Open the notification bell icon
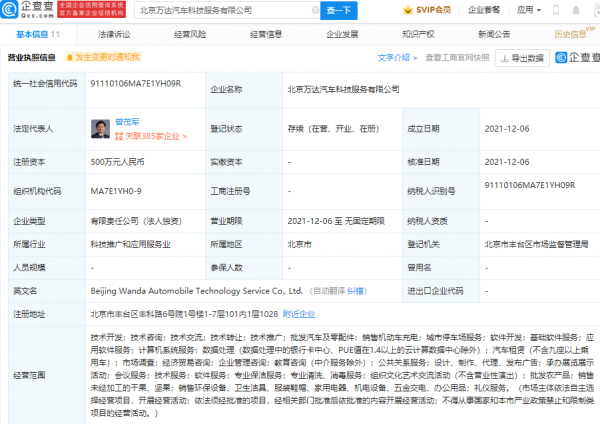The image size is (600, 424). click(x=576, y=10)
